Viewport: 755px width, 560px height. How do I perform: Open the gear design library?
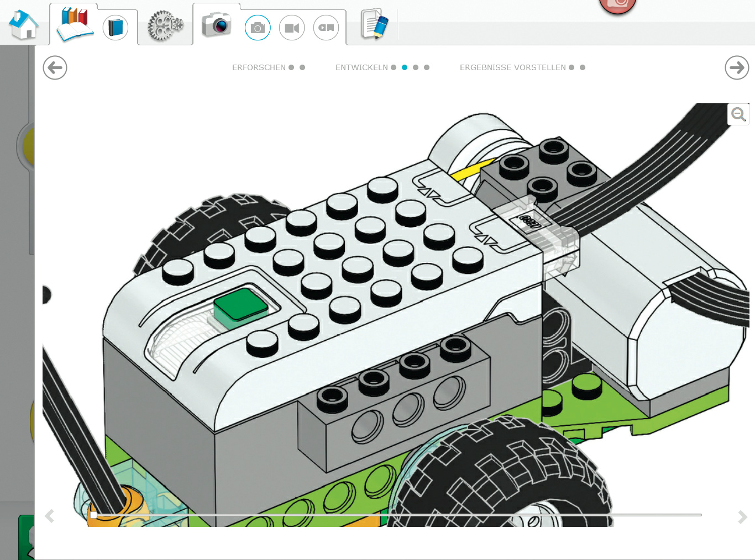[x=165, y=26]
